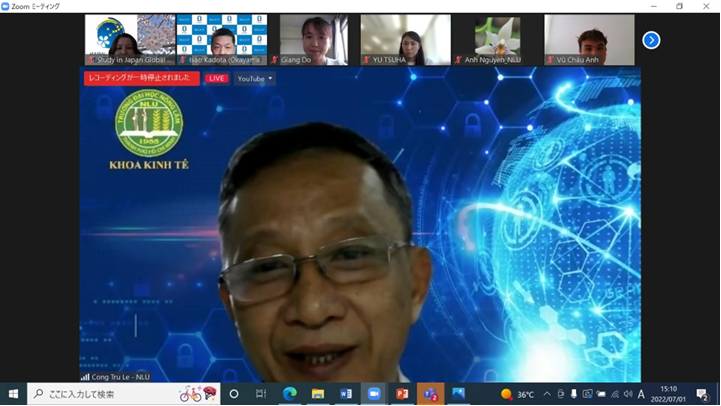Screen dimensions: 721x406
Task: Click the Zoom icon in the taskbar
Action: pos(374,394)
